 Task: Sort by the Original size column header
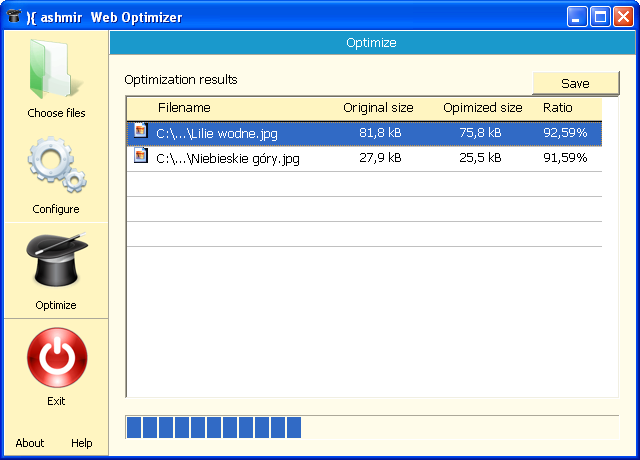378,108
